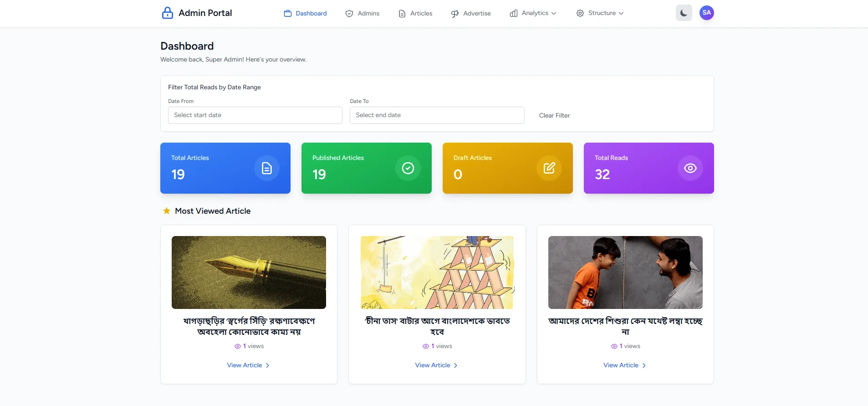Open View Article under the boy and man photo
This screenshot has width=868, height=406.
[625, 365]
